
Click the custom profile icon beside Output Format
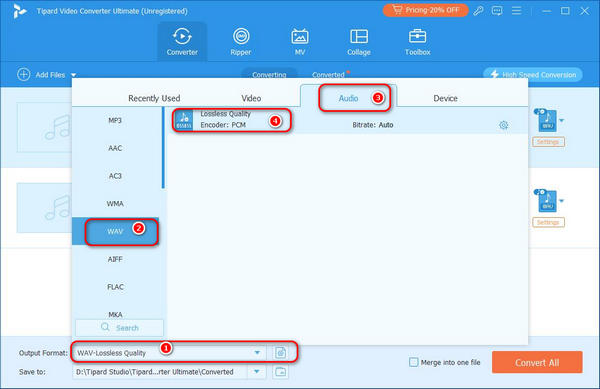[280, 353]
